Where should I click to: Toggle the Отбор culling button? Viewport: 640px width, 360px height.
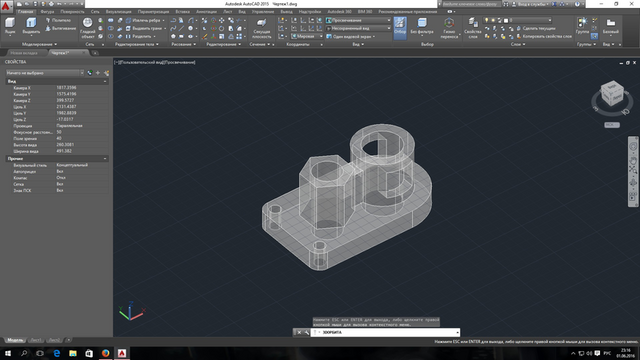click(400, 27)
